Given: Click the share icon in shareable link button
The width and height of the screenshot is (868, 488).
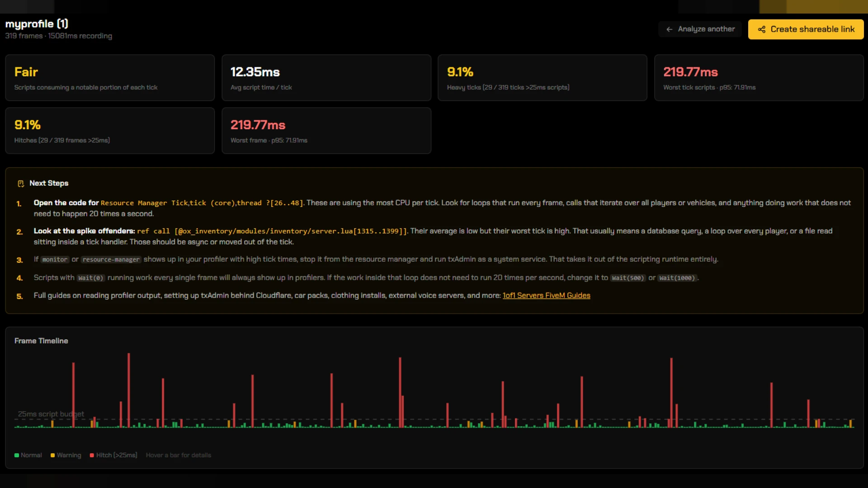Looking at the screenshot, I should [762, 29].
